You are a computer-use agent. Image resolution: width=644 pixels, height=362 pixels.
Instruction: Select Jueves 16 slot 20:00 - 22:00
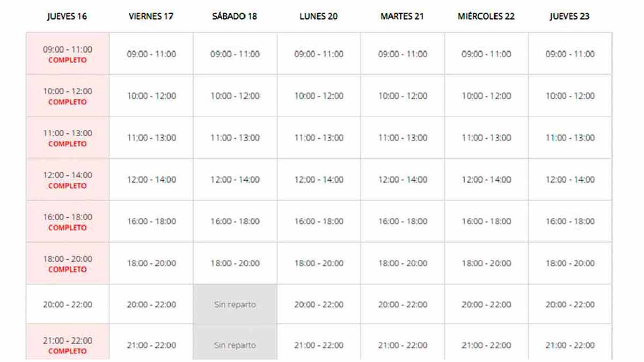(x=68, y=304)
